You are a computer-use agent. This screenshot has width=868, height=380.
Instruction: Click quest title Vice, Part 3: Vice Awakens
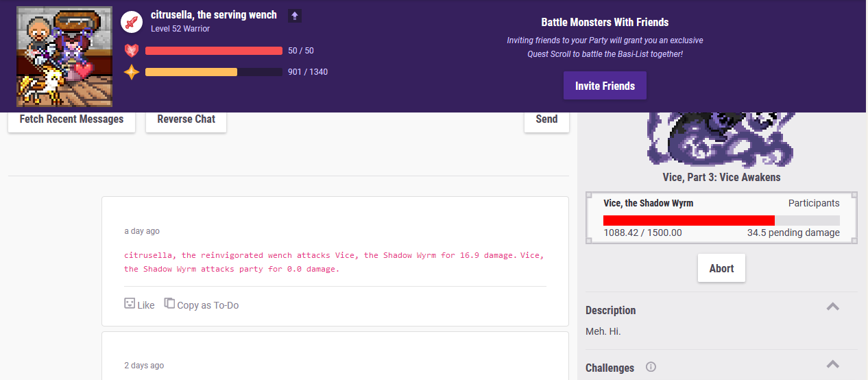(x=721, y=177)
